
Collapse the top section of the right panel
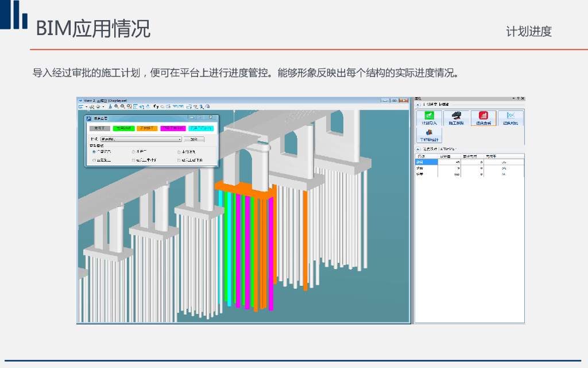pyautogui.click(x=418, y=105)
